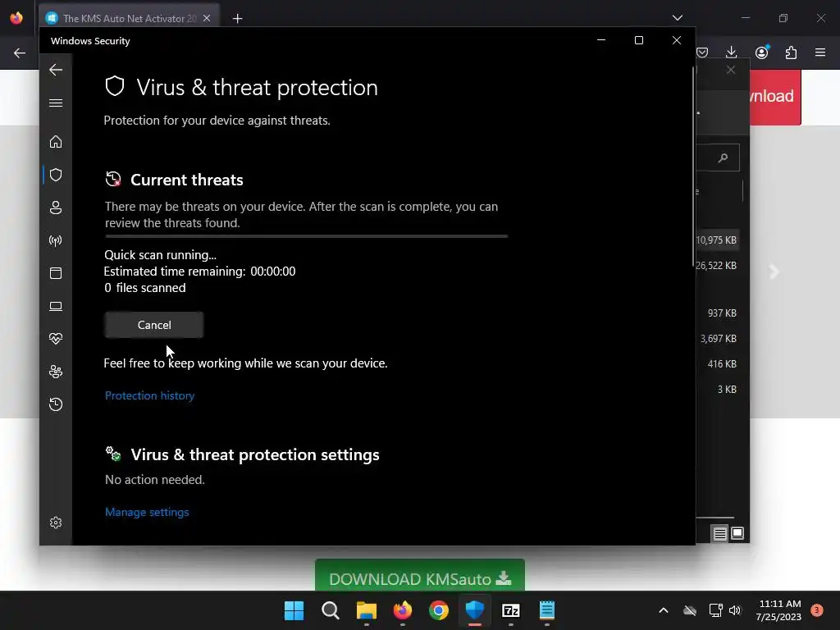Click DOWNLOAD KMSauto button on webpage

(x=419, y=575)
